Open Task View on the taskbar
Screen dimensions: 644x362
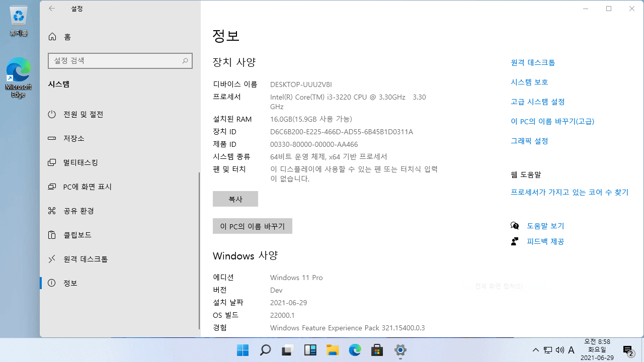coord(288,350)
